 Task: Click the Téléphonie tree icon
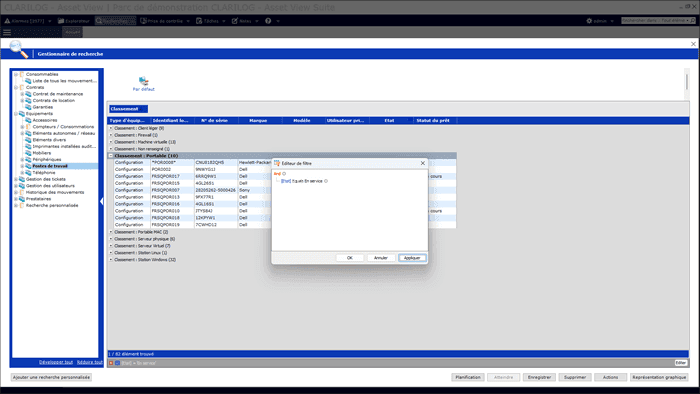click(x=28, y=172)
